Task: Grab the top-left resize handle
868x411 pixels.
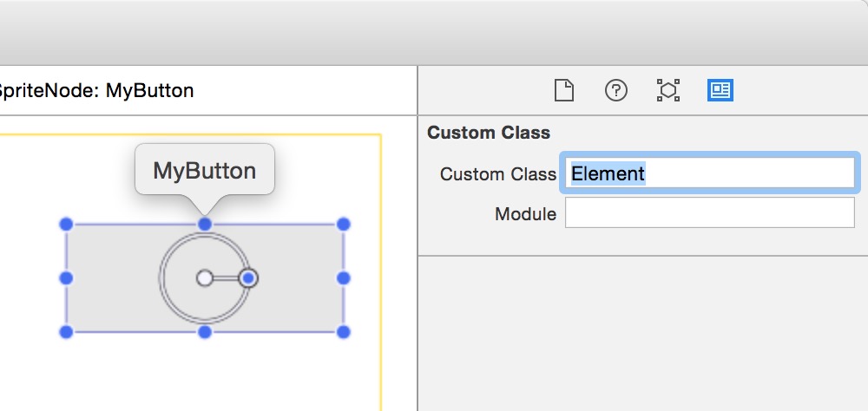Action: 66,225
